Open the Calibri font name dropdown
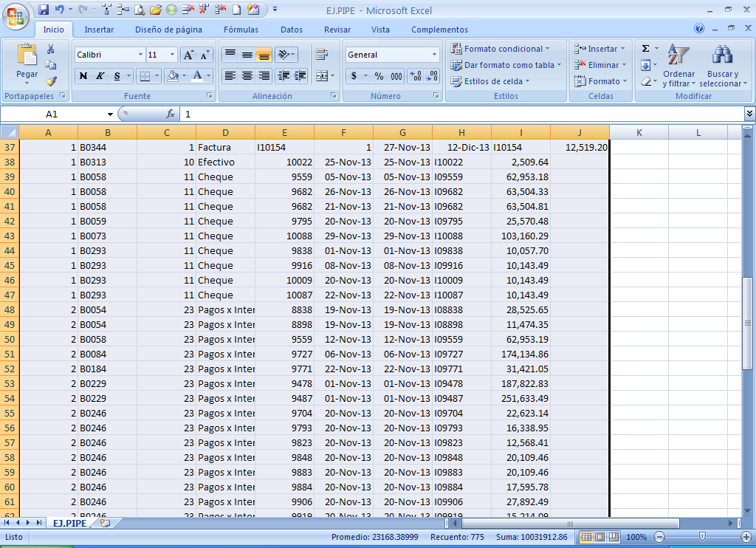Screen dimensions: 756x548 tap(140, 55)
